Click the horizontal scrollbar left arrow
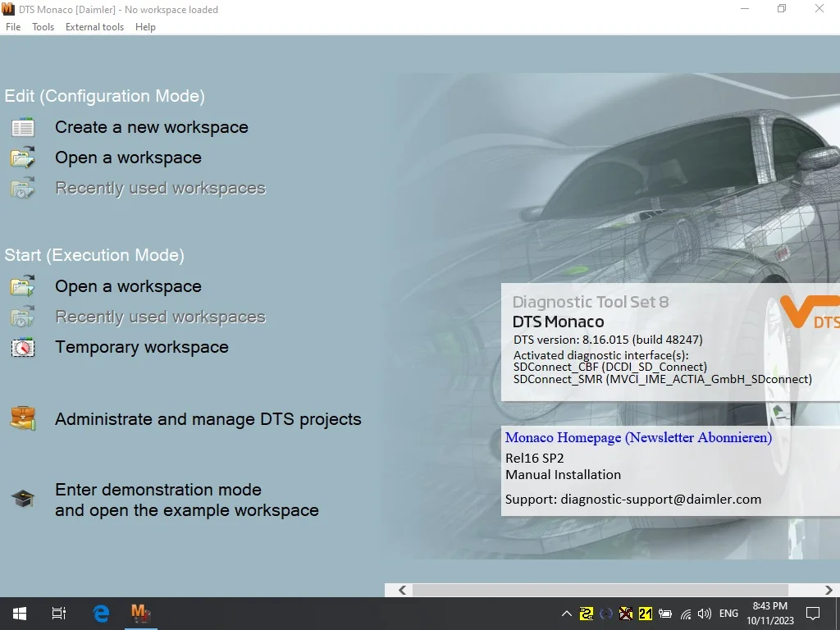The height and width of the screenshot is (630, 840). point(402,590)
